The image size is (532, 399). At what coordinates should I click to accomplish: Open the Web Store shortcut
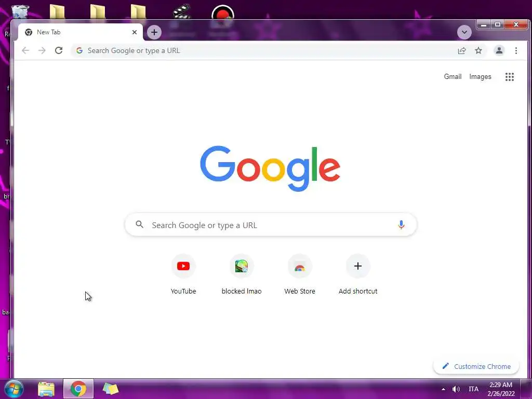click(x=300, y=274)
